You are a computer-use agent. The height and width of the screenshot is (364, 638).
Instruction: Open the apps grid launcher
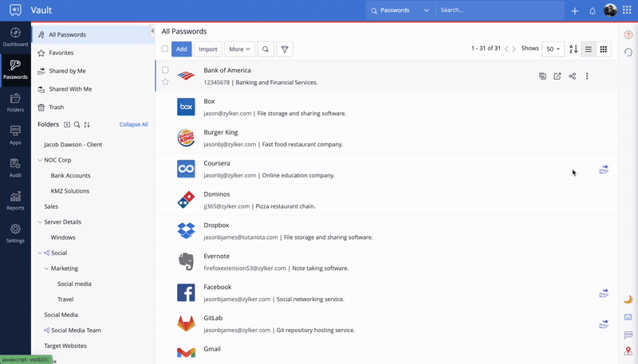tap(627, 10)
